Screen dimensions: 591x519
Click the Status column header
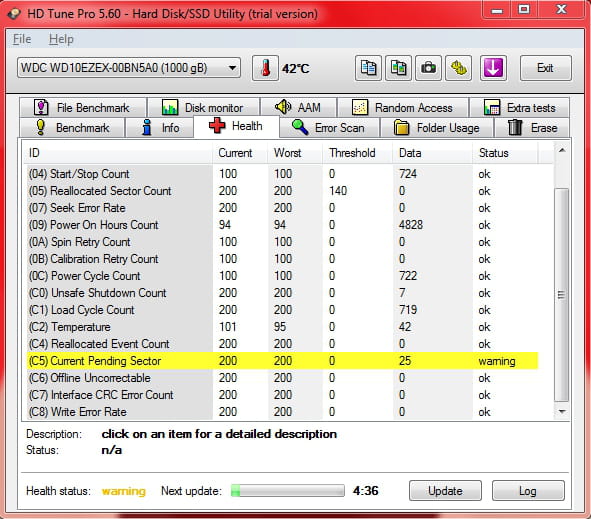click(x=505, y=153)
